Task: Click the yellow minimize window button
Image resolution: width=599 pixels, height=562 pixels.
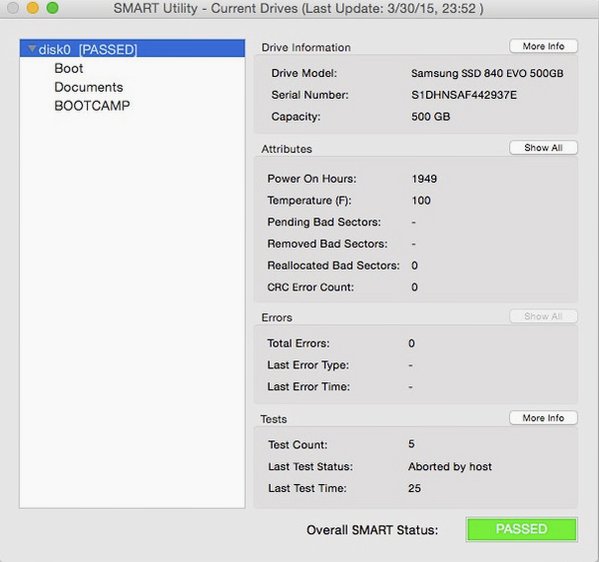Action: click(x=33, y=8)
